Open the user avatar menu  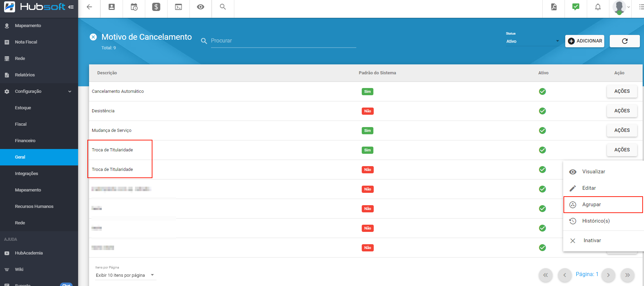tap(619, 7)
